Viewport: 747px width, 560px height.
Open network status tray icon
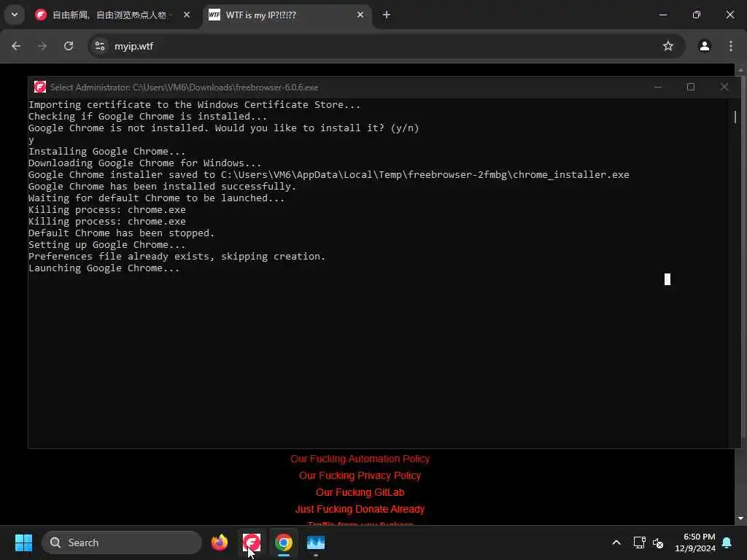click(x=639, y=542)
